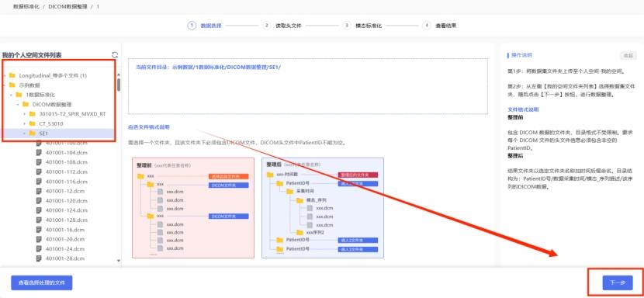The width and height of the screenshot is (644, 298).
Task: Collapse the 示例数据 folder arrow
Action: (x=5, y=85)
